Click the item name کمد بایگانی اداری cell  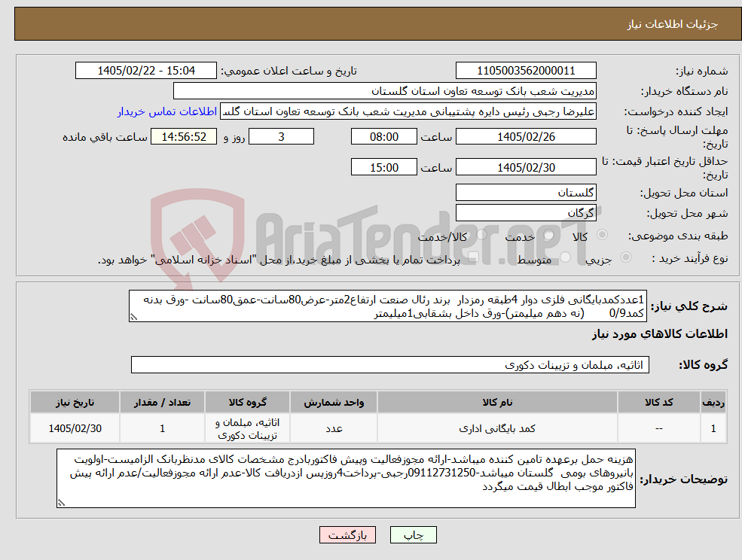click(497, 428)
